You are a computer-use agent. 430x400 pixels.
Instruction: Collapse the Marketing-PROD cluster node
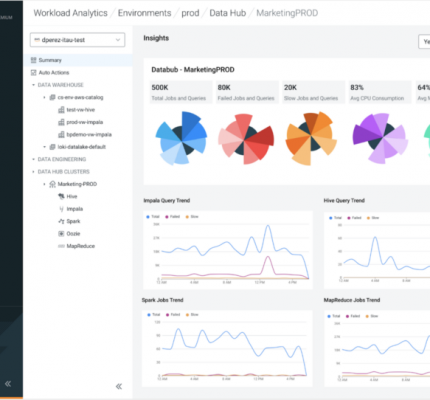point(44,184)
